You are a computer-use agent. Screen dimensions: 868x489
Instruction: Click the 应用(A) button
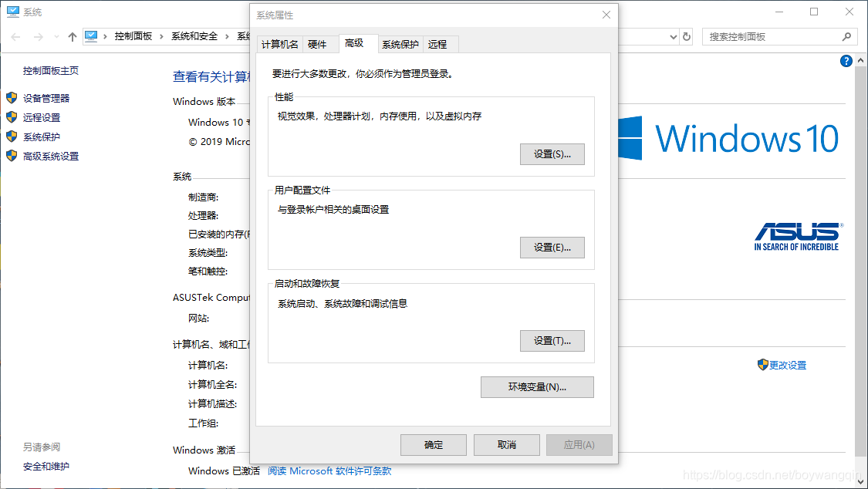click(x=579, y=445)
